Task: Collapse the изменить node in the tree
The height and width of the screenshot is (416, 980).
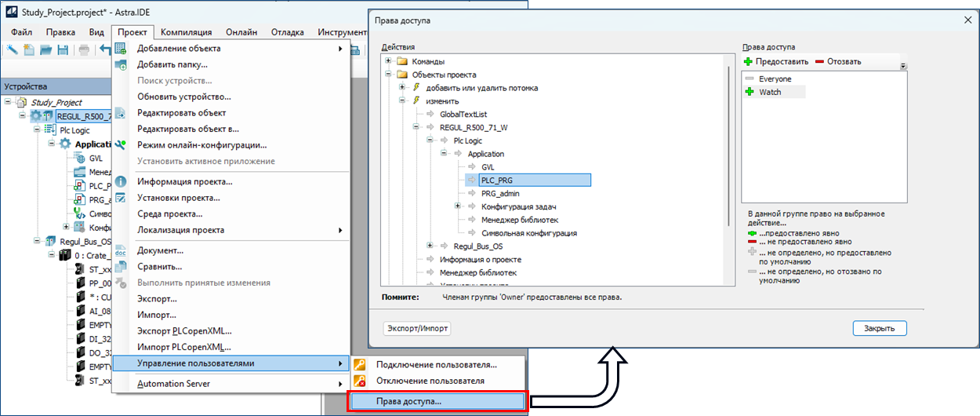Action: click(x=403, y=101)
